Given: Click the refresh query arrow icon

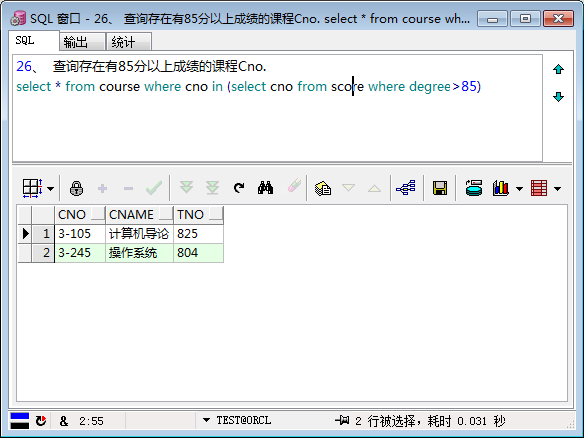Looking at the screenshot, I should [239, 188].
